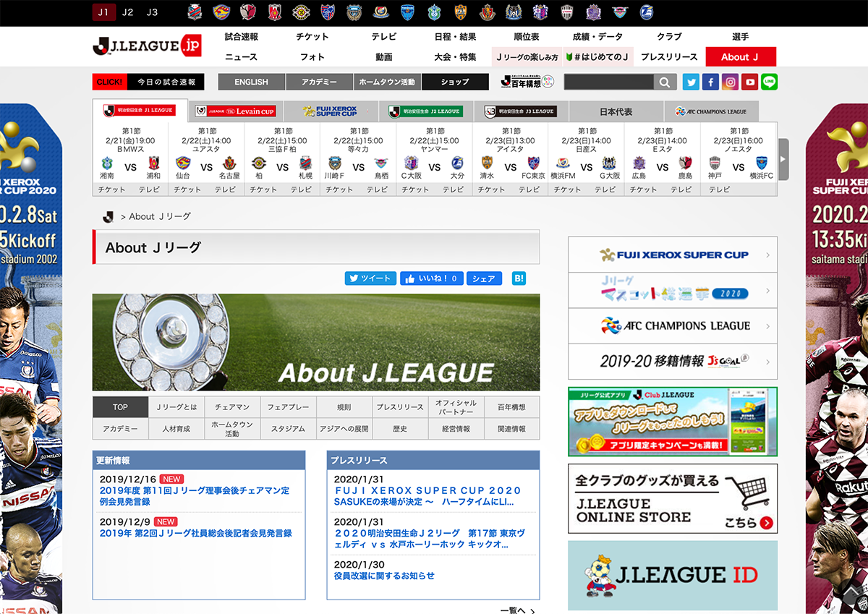The width and height of the screenshot is (868, 614).
Task: Open the スタジアム section of About menu
Action: 288,429
